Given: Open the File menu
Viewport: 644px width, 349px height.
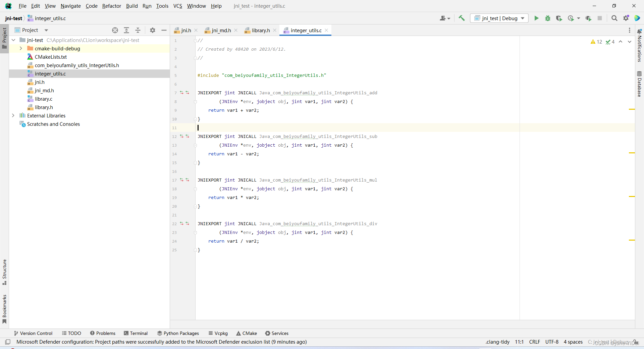Looking at the screenshot, I should click(22, 6).
